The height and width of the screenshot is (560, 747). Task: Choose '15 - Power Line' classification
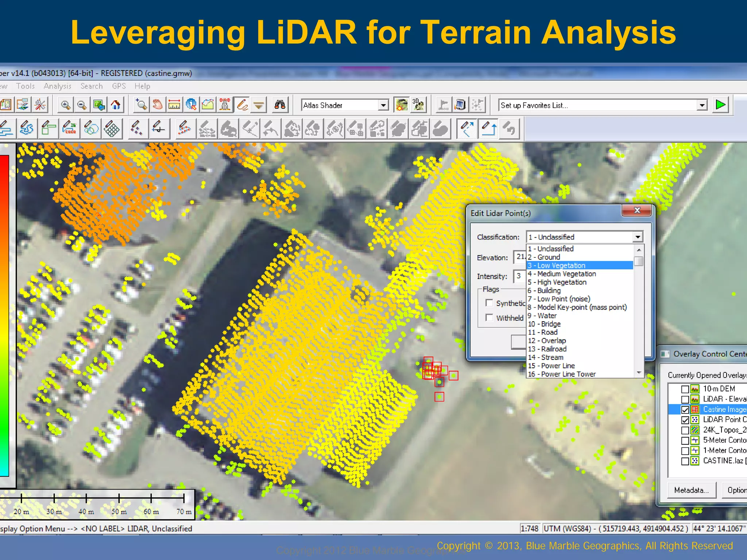click(x=580, y=366)
